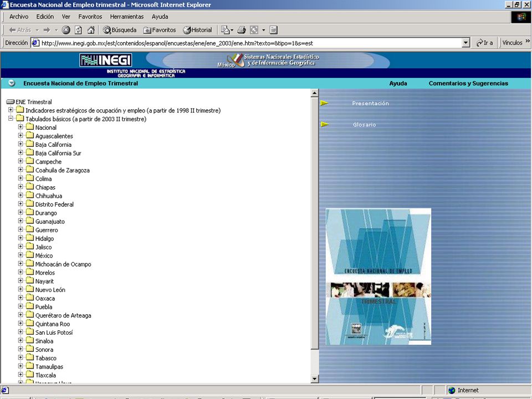Expand the Distrito Federal node

point(21,203)
